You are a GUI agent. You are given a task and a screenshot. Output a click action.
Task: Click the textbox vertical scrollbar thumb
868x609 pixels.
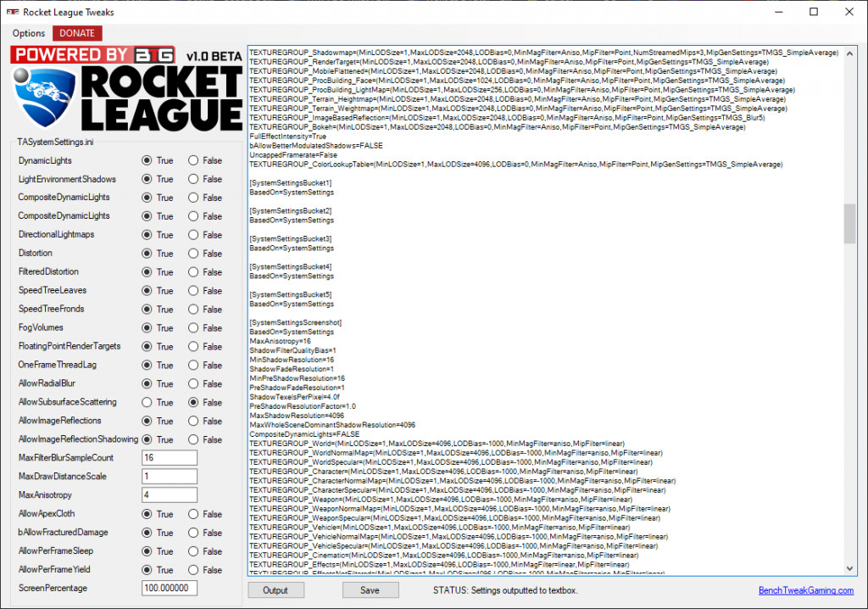click(849, 224)
